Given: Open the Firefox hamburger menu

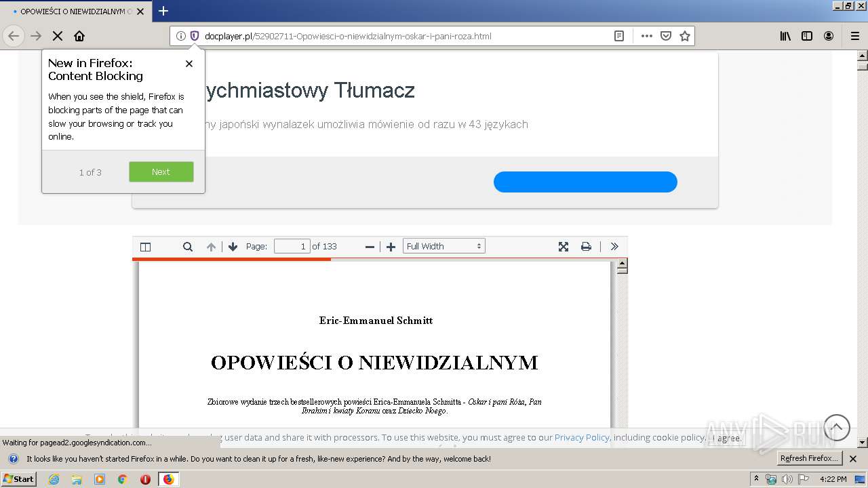Looking at the screenshot, I should click(854, 36).
